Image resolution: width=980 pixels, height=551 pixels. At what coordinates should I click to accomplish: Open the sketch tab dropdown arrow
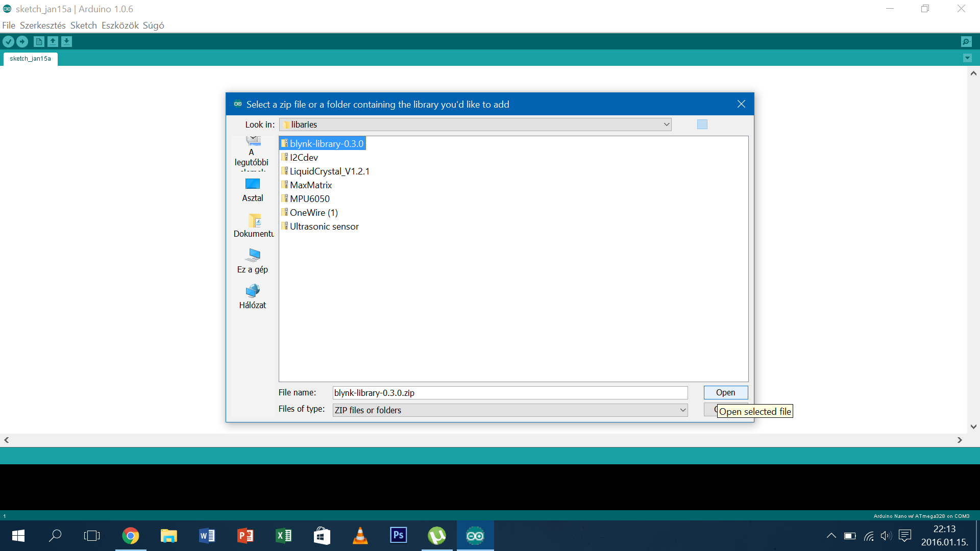[967, 58]
